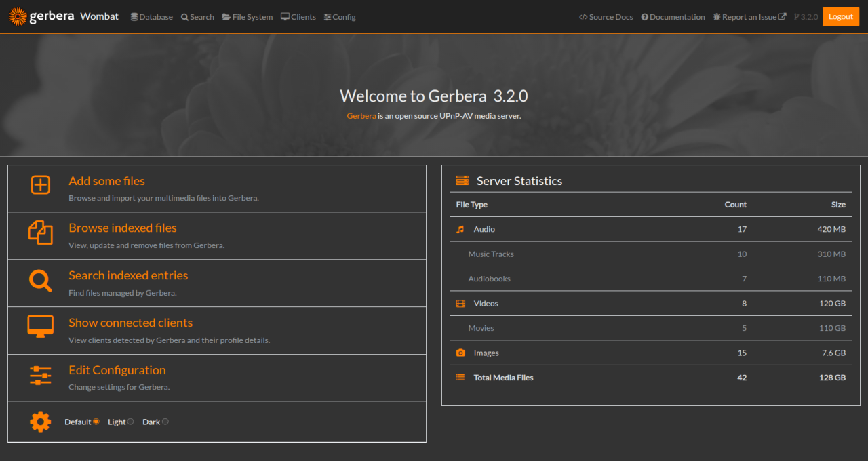Open the 'Add some files' link
The height and width of the screenshot is (461, 868).
(106, 181)
